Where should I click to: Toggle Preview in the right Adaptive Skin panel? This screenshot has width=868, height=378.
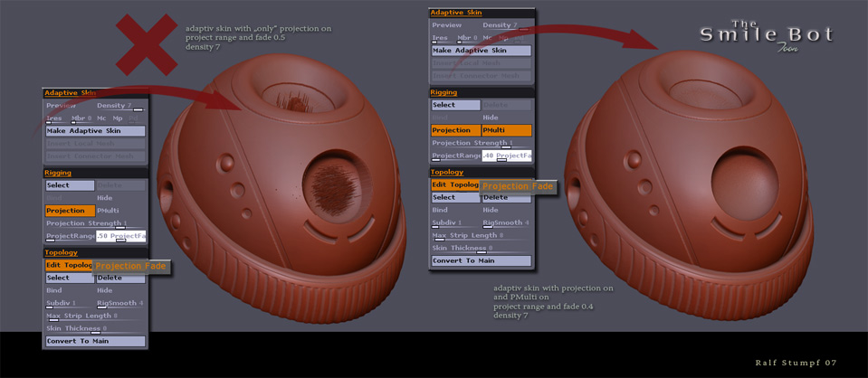(x=447, y=25)
